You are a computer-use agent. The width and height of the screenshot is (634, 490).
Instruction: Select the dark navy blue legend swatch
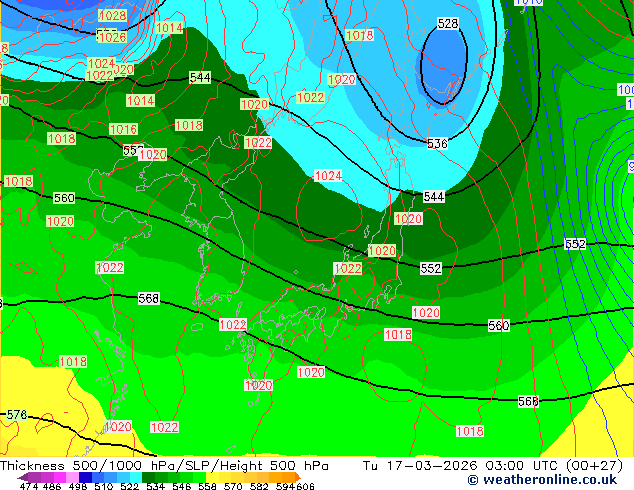coord(85,477)
